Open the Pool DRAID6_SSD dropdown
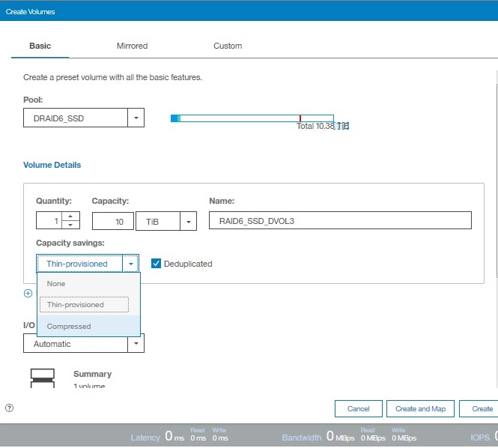This screenshot has width=498, height=448. (x=136, y=118)
